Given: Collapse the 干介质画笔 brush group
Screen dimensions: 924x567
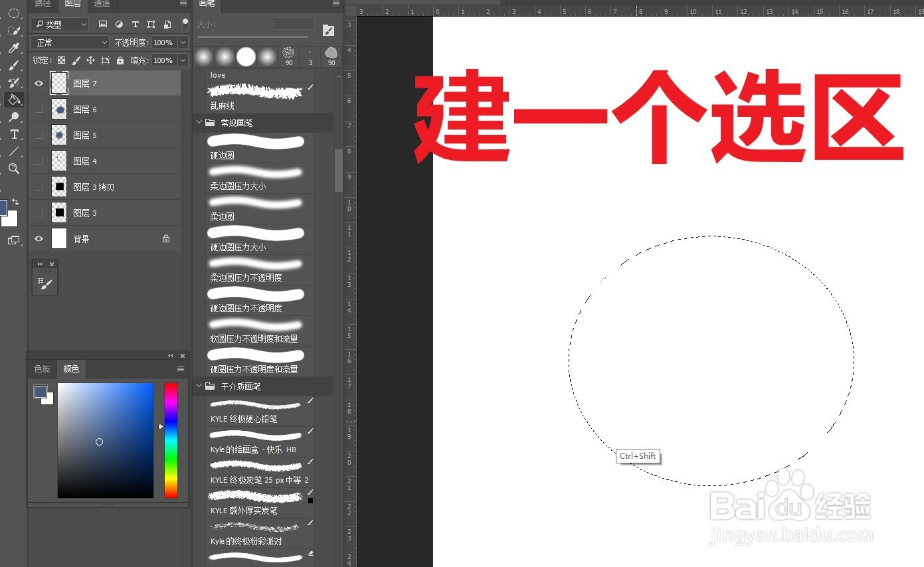Looking at the screenshot, I should pyautogui.click(x=199, y=386).
